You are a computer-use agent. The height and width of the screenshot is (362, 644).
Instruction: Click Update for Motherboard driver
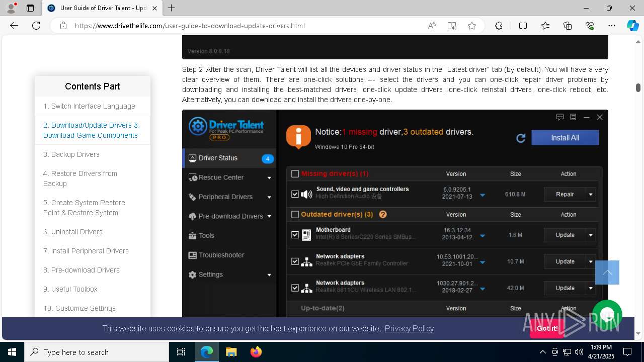(x=565, y=235)
